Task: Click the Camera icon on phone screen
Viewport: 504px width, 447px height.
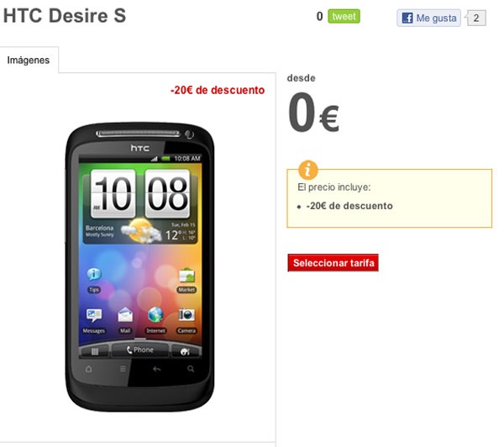Action: tap(186, 321)
